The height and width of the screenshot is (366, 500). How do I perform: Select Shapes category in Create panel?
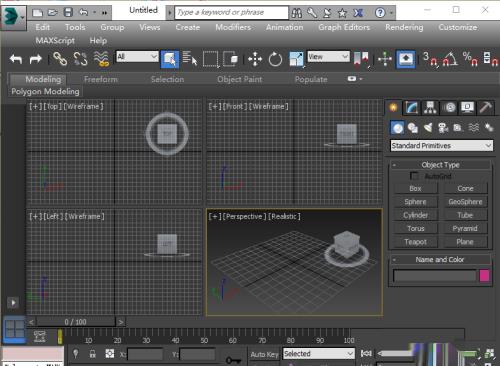point(413,128)
